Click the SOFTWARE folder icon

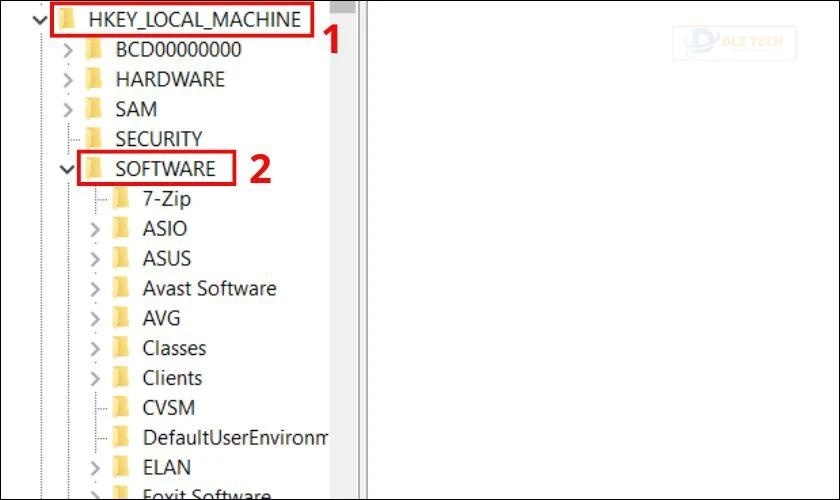pos(94,169)
